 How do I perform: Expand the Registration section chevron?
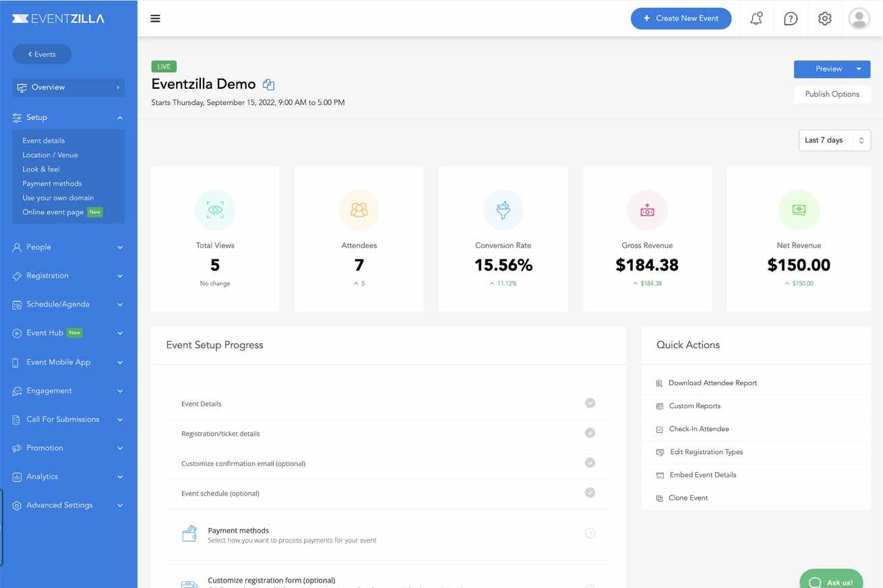[120, 276]
